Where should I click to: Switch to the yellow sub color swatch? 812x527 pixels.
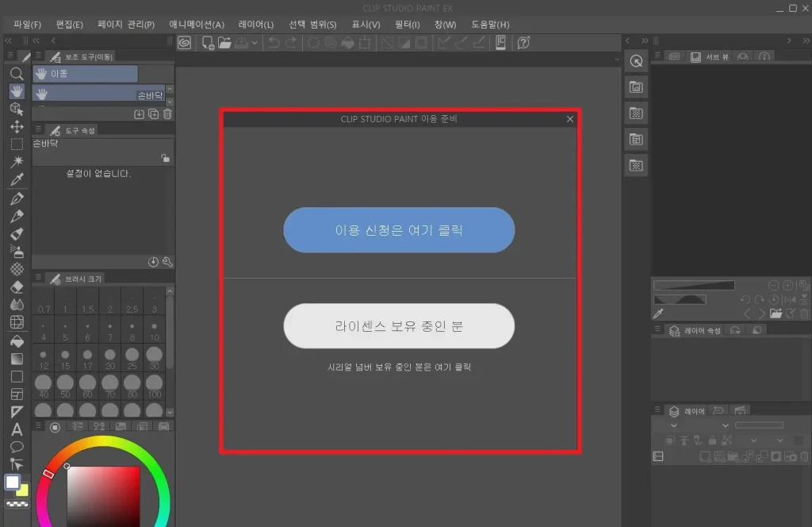[x=23, y=490]
